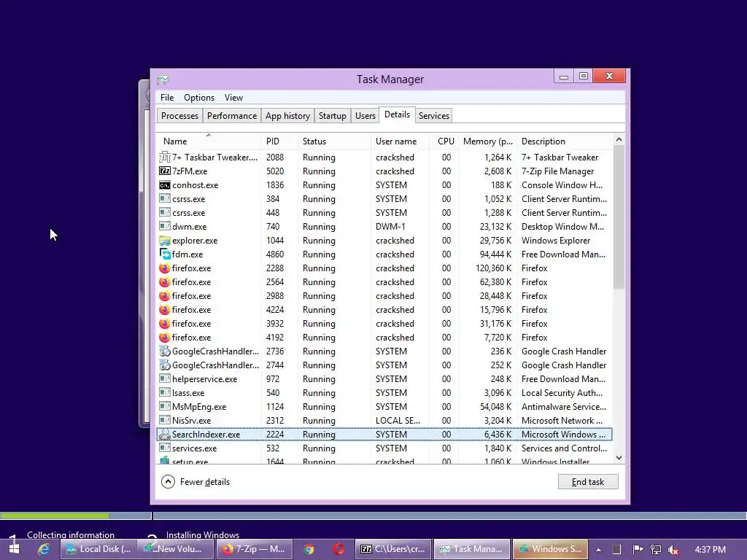Switch to the Users tab
This screenshot has height=560, width=747.
point(365,116)
